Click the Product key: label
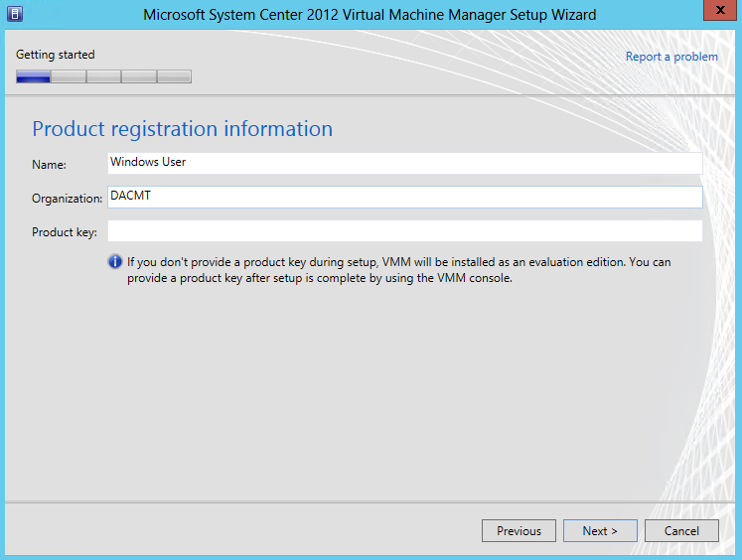The image size is (742, 560). tap(65, 232)
